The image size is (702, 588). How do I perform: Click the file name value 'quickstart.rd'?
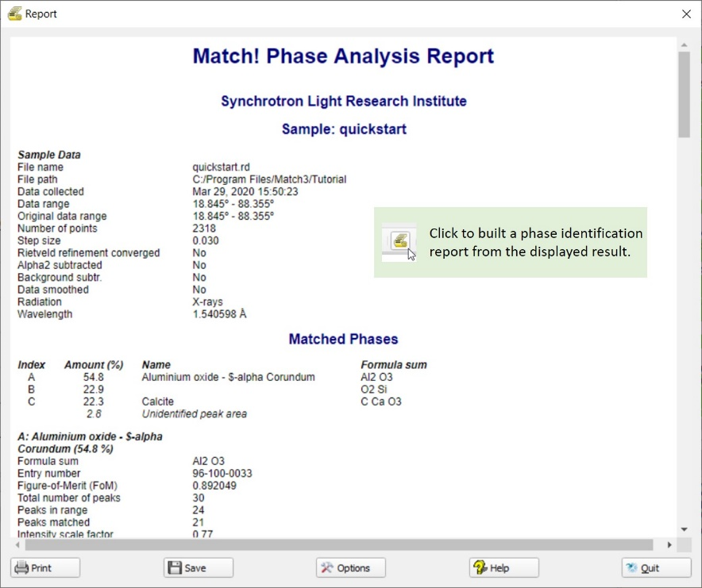click(222, 167)
